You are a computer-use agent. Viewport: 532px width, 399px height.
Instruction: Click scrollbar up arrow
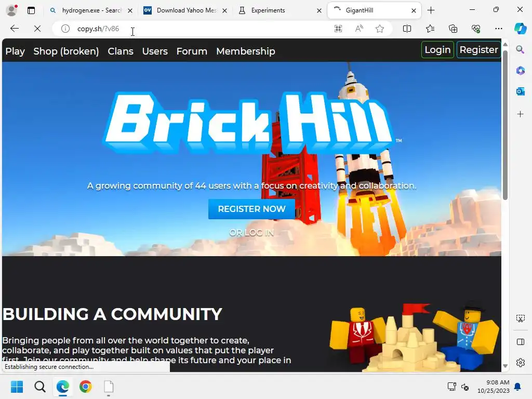pyautogui.click(x=505, y=45)
